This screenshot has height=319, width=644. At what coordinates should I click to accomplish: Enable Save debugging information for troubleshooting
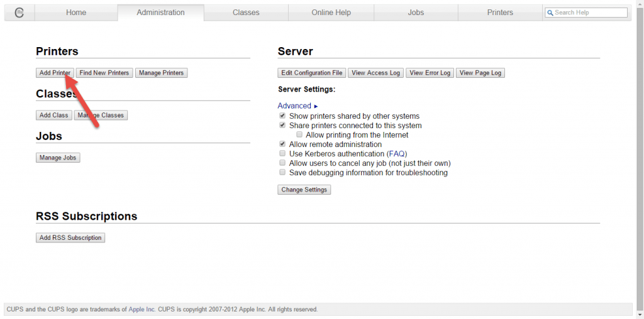[x=282, y=173]
